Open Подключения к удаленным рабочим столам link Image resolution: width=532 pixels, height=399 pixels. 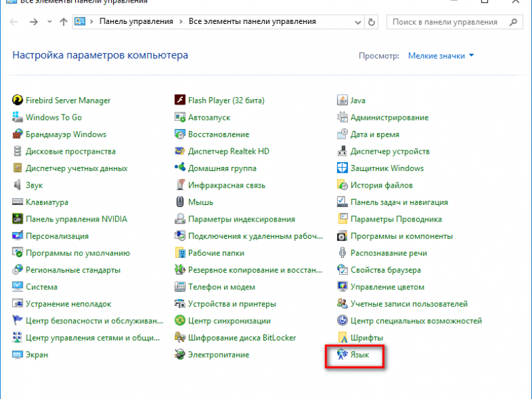click(255, 236)
